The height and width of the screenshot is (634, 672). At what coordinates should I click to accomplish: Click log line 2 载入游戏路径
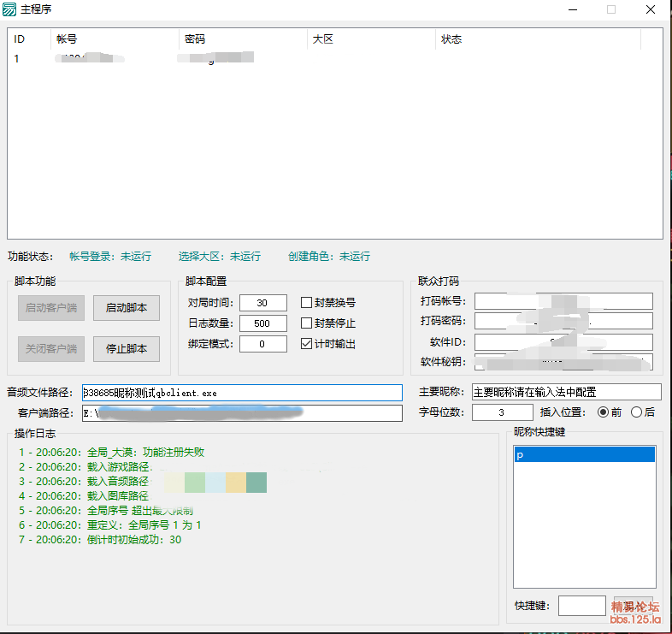pyautogui.click(x=85, y=466)
